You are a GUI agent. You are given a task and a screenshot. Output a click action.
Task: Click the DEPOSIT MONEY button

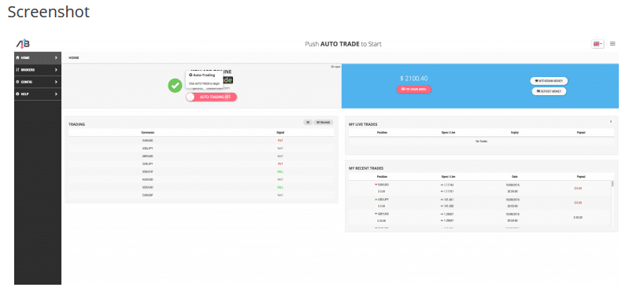549,91
